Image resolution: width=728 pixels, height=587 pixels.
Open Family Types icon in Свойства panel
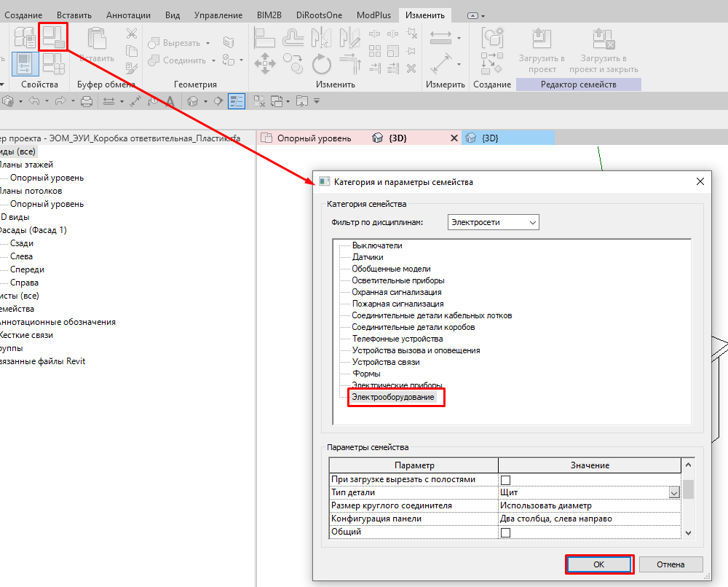[53, 63]
